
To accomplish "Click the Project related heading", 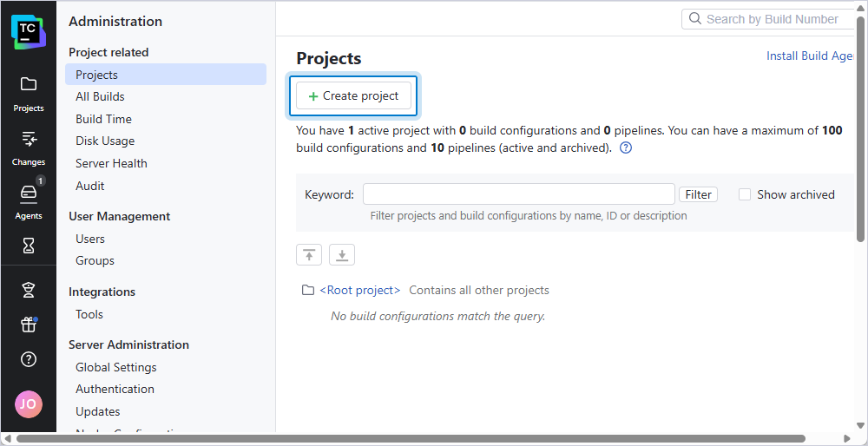I will [108, 52].
